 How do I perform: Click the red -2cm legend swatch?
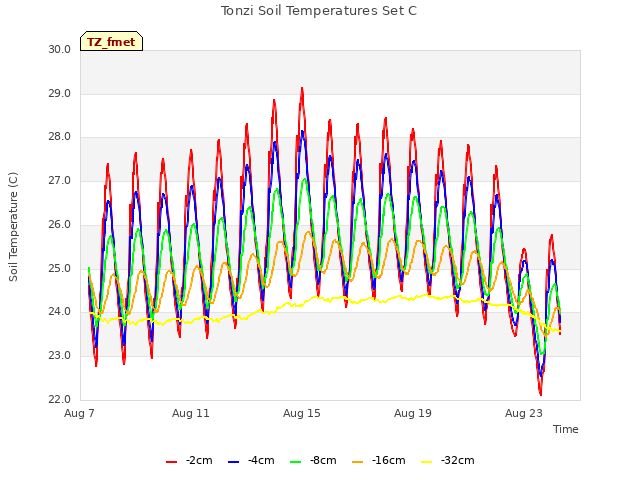point(171,462)
